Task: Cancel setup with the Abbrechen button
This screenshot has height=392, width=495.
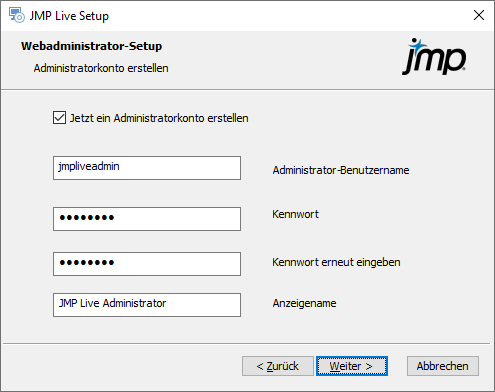Action: click(x=443, y=366)
